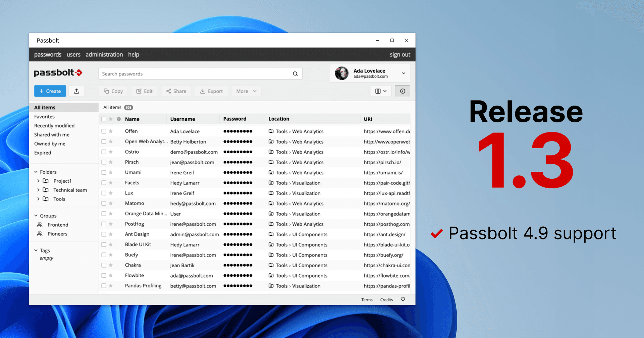
Task: Star the Ostrio row as favorite
Action: click(x=111, y=152)
